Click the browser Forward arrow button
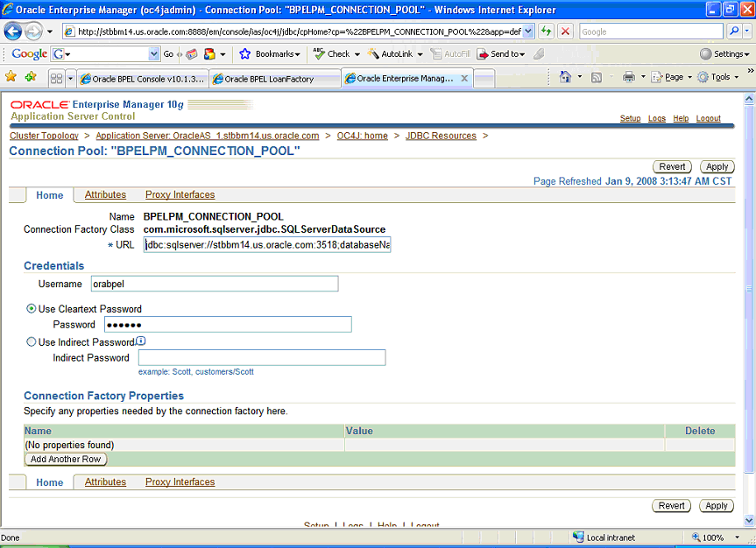This screenshot has width=756, height=548. coord(33,32)
